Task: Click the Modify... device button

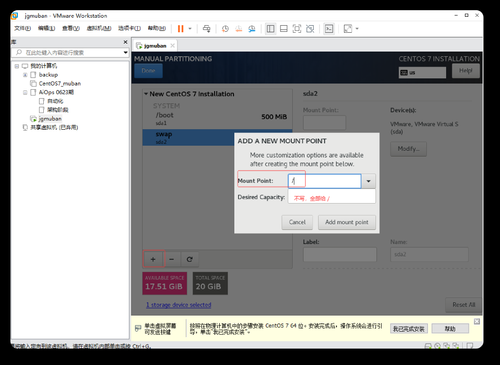Action: coord(408,149)
